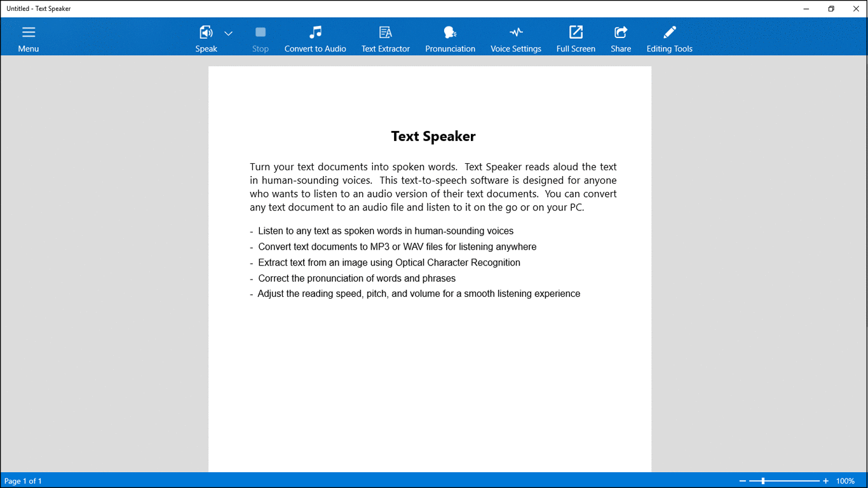The image size is (868, 488).
Task: Open the hamburger Menu
Action: [x=28, y=38]
